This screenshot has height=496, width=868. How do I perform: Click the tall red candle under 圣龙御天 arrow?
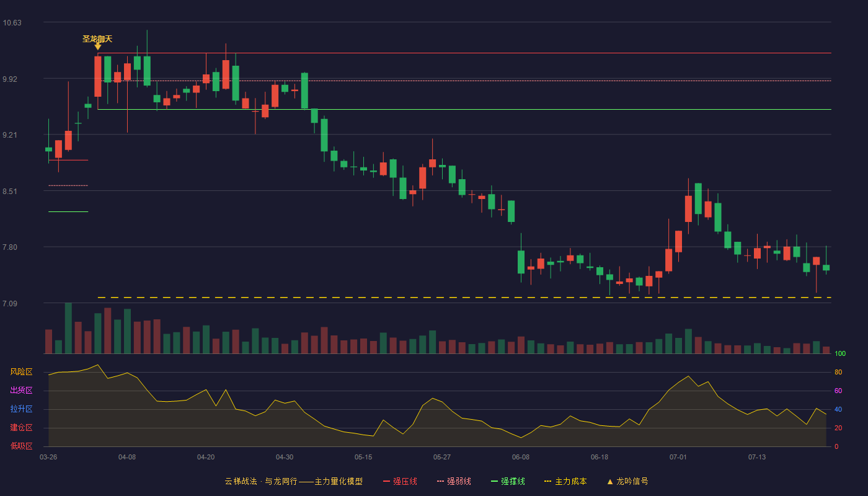tap(98, 76)
